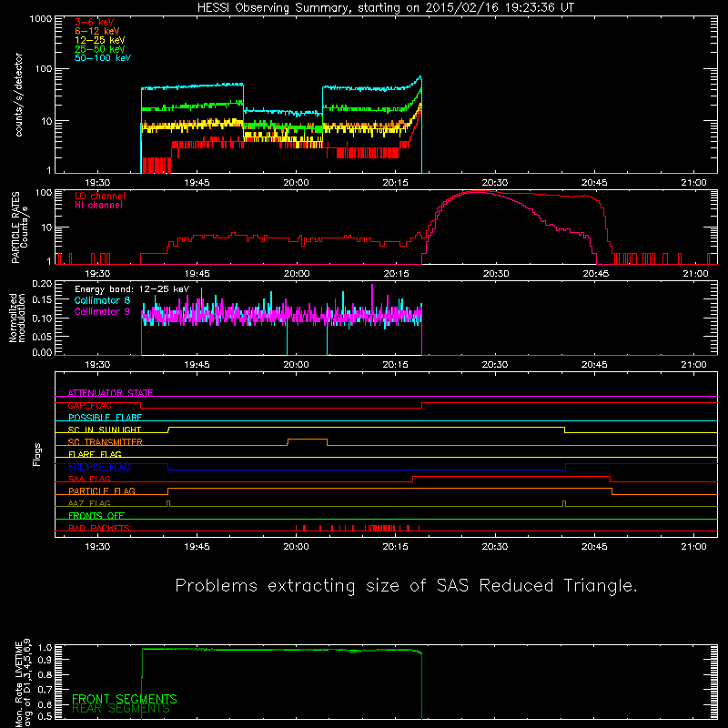Screen dimensions: 728x728
Task: Select the 3-6 keV legend label
Action: (94, 22)
